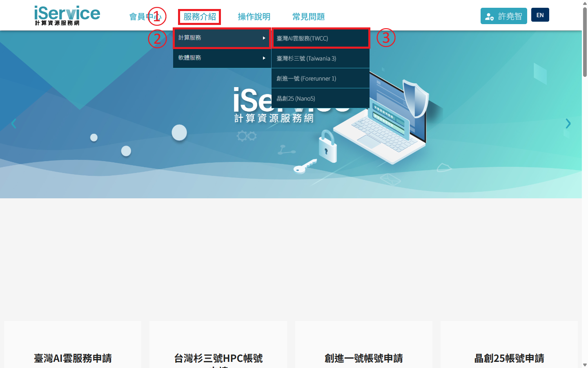Click the page vertical scrollbar thumb
The width and height of the screenshot is (588, 368).
click(585, 42)
